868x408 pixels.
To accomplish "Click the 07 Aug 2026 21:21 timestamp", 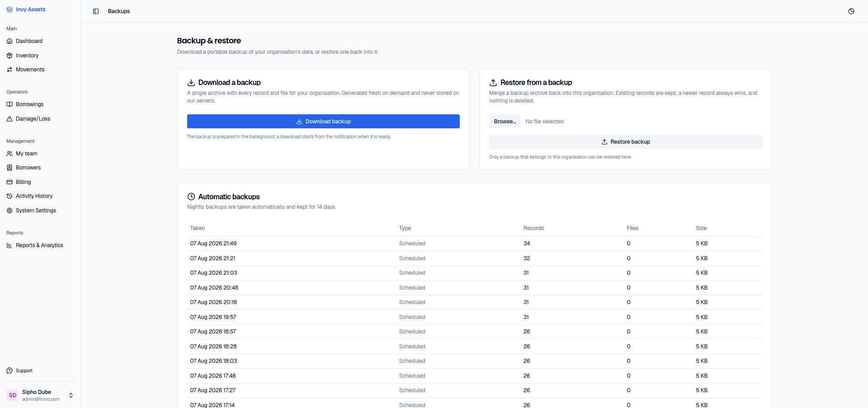I will (212, 258).
